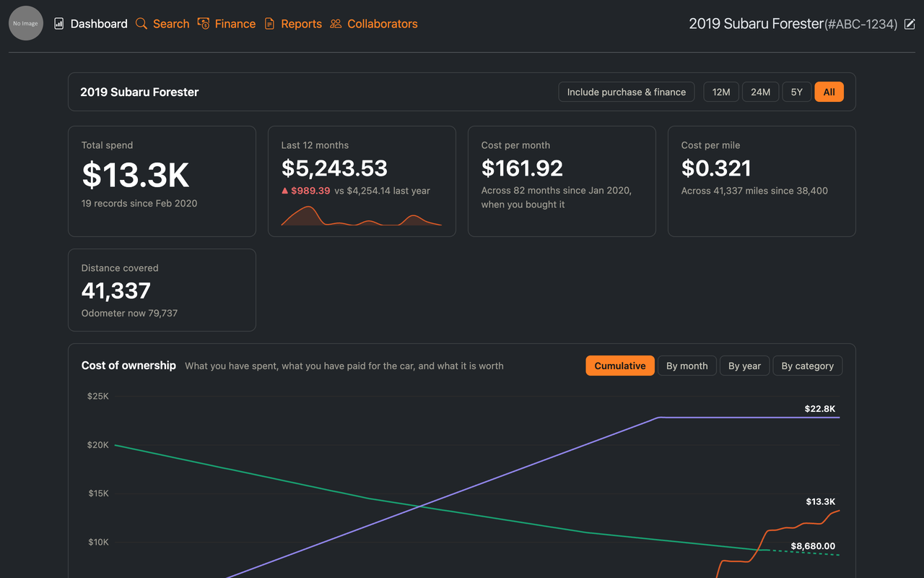
Task: Click the 41,337 distance covered value
Action: 116,290
